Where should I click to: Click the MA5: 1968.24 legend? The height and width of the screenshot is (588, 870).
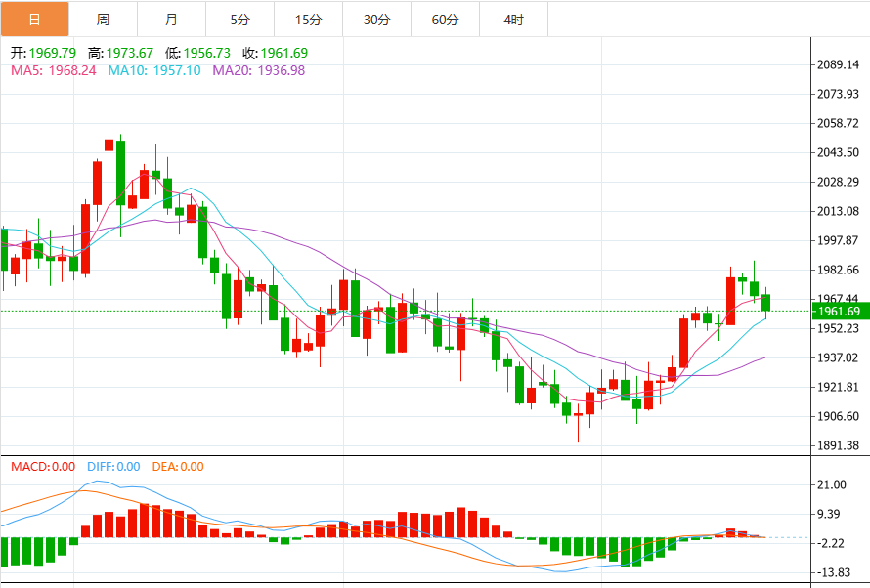(x=53, y=71)
